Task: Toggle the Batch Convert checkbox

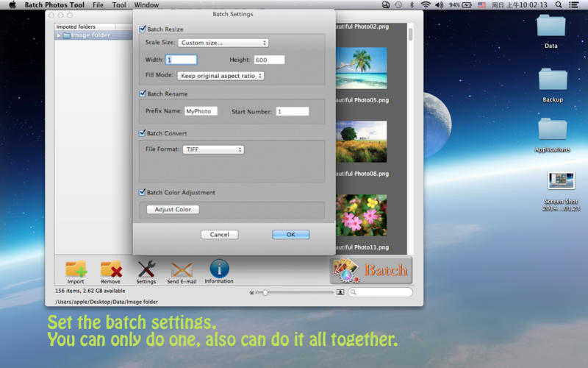Action: click(x=142, y=133)
